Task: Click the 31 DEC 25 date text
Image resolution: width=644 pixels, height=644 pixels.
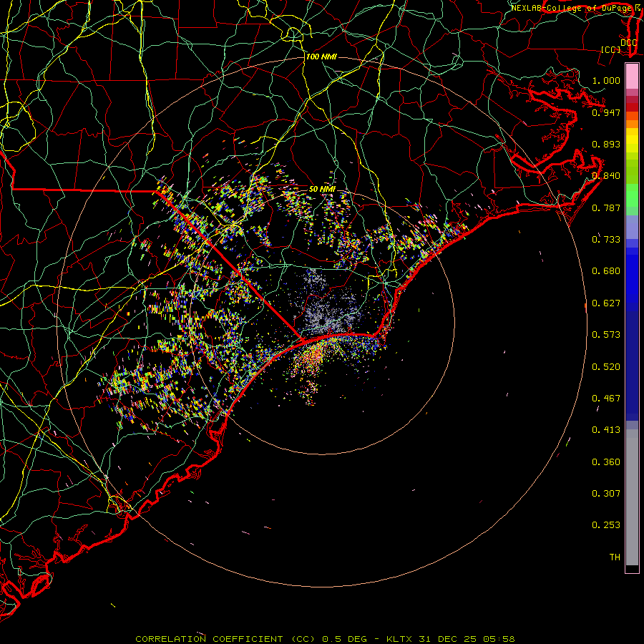Action: (447, 639)
